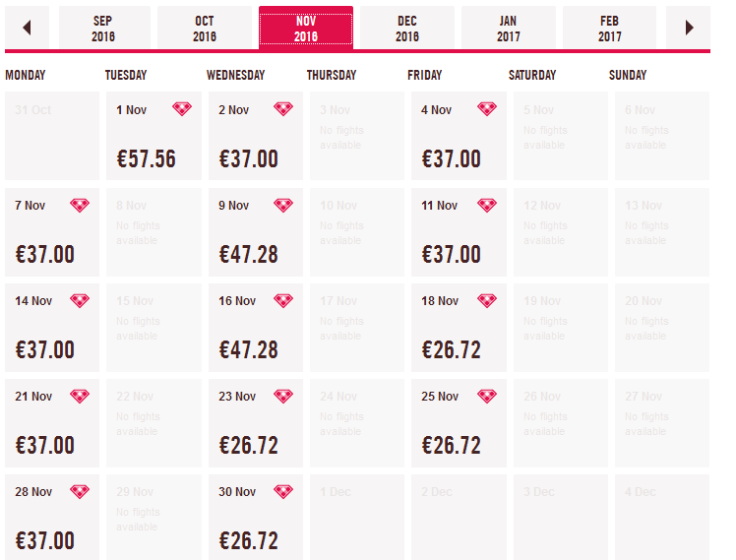Go to the Feb 2017 tab
Screen dimensions: 736x560
tap(610, 28)
